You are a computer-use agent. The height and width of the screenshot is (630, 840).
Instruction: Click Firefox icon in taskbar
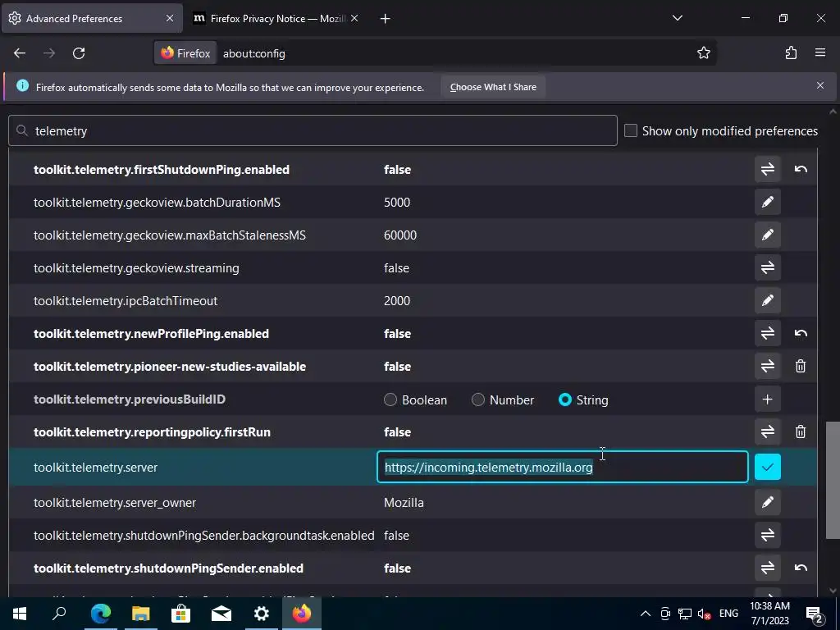(302, 614)
